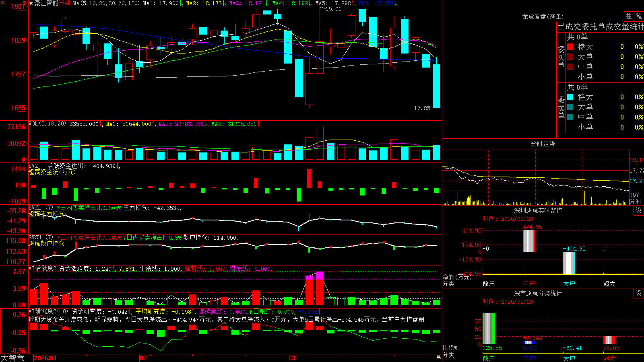
Task: Click the cyan 特大 sell order color square
Action: click(570, 97)
